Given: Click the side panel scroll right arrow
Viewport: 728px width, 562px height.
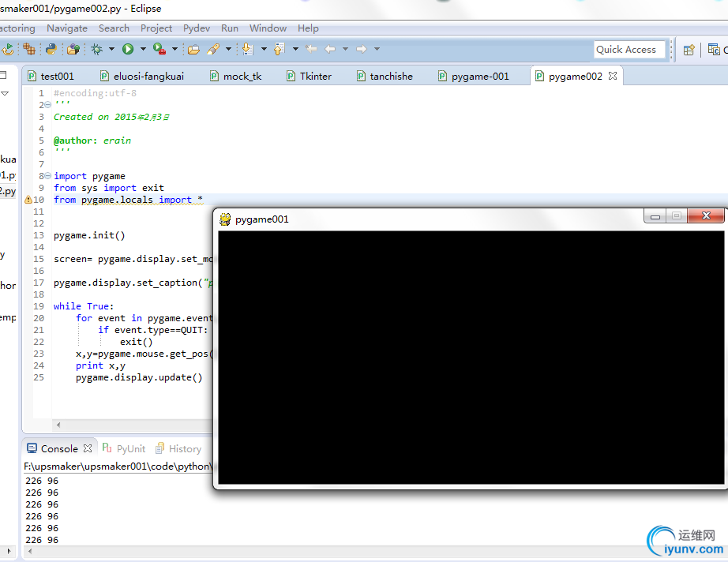Looking at the screenshot, I should [9, 551].
